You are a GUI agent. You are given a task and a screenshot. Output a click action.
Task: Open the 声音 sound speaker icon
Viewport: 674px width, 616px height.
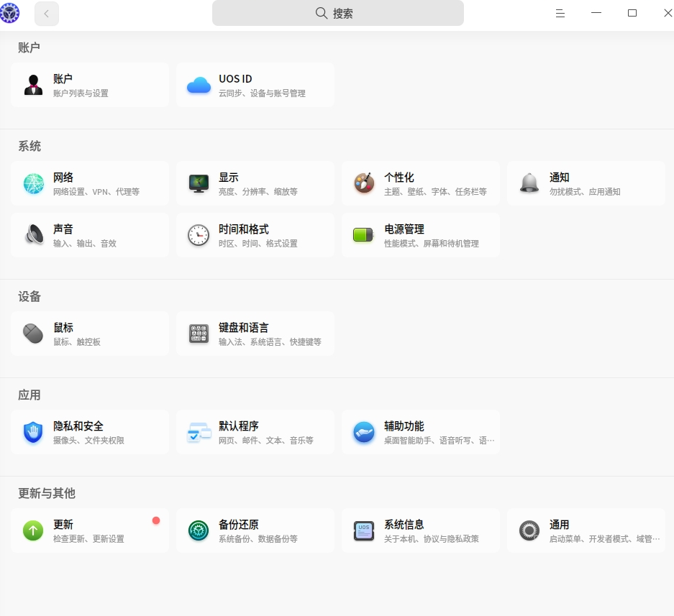[x=34, y=235]
